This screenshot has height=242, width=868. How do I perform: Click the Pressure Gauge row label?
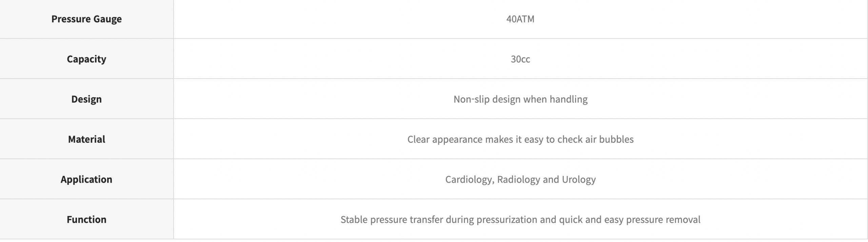coord(86,19)
